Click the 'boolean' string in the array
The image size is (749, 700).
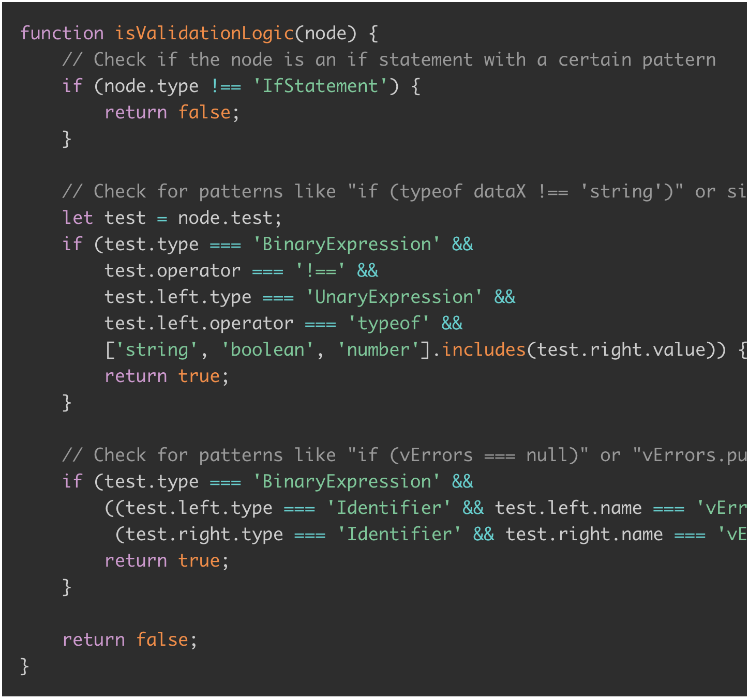267,349
